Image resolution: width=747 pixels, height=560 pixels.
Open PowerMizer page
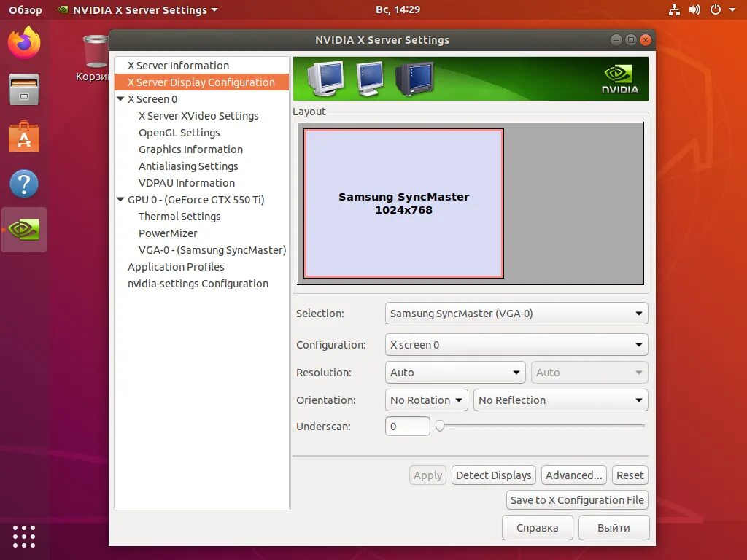(x=168, y=233)
